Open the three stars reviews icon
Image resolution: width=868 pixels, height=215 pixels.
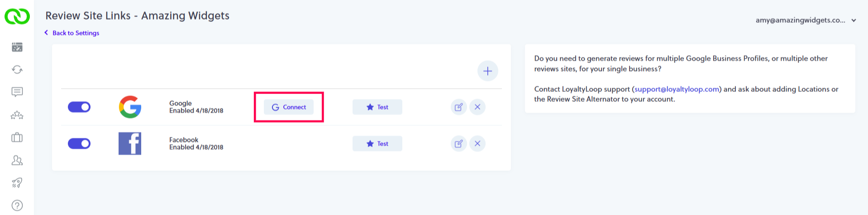(17, 115)
